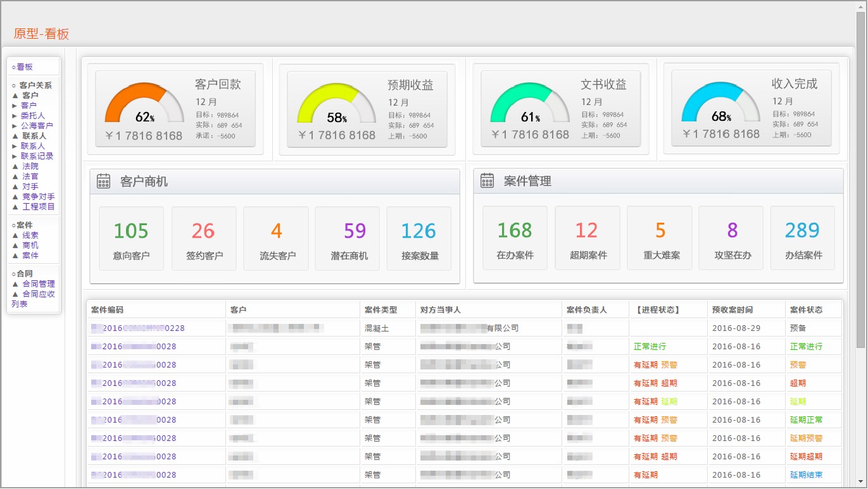The height and width of the screenshot is (489, 868).
Task: Click the 对方当事人 column header
Action: pos(441,310)
